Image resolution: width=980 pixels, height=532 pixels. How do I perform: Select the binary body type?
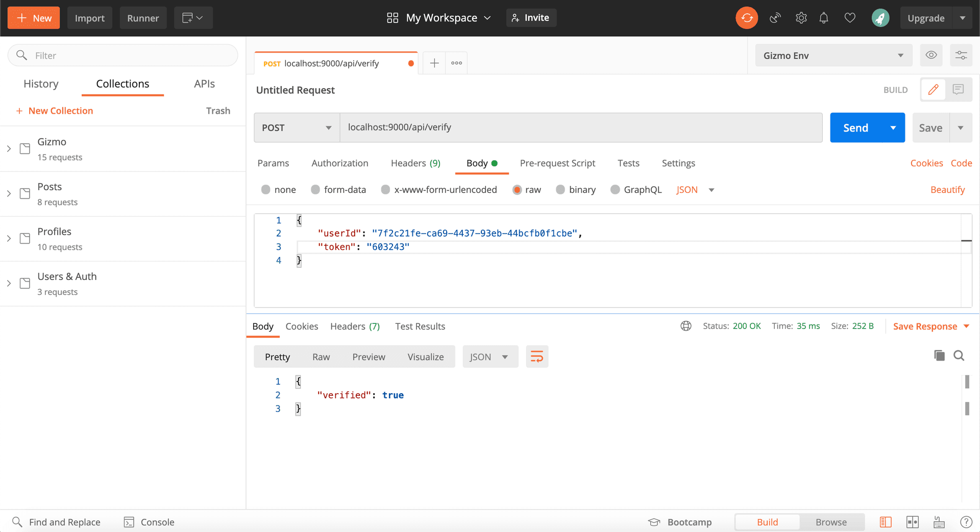pyautogui.click(x=560, y=190)
